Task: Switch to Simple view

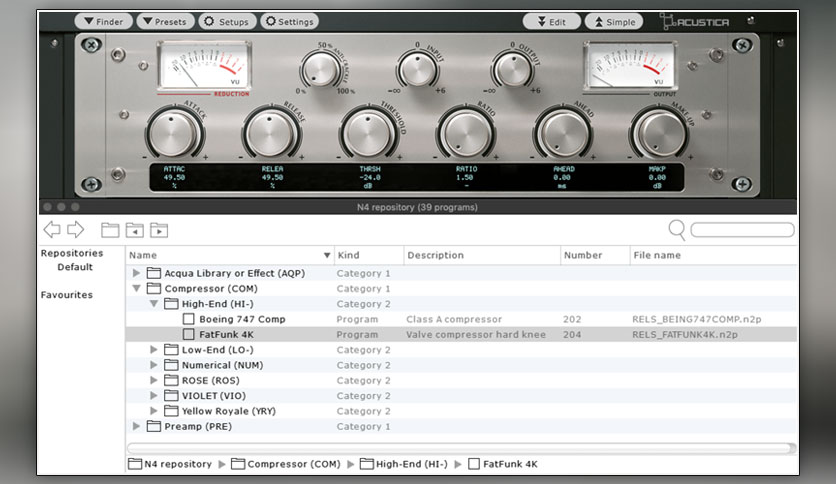Action: click(x=614, y=22)
